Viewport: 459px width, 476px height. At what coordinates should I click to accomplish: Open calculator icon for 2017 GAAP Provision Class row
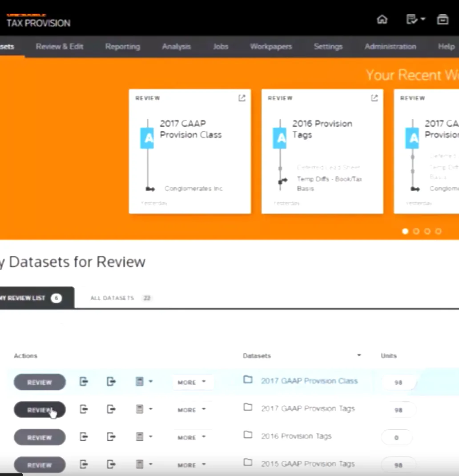139,381
